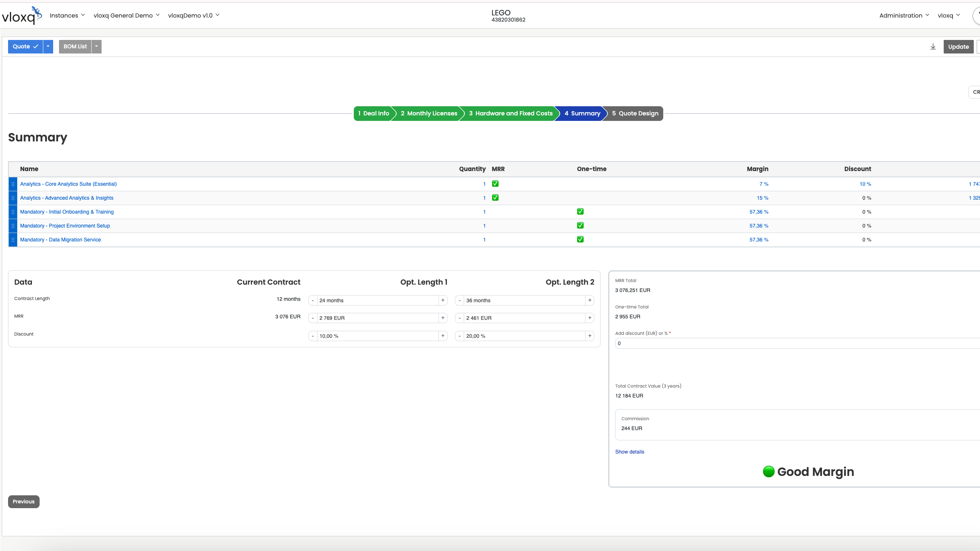Click the Previous button
This screenshot has height=551, width=980.
[23, 502]
